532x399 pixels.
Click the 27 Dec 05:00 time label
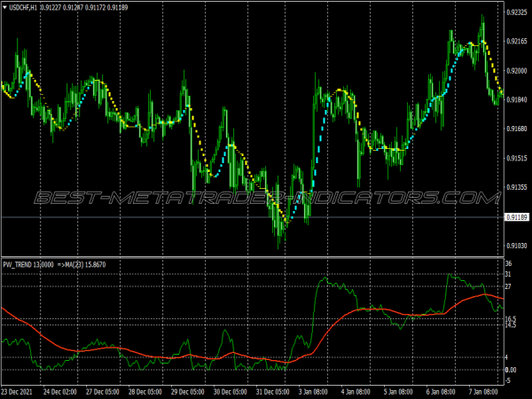click(x=103, y=392)
